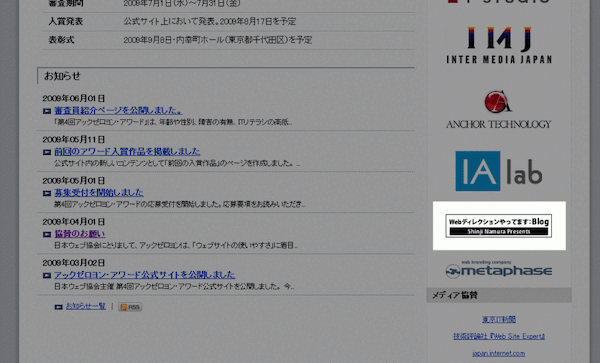600x363 pixels.
Task: Click excerpt starting 日本ウェブ協会主催 第4回
Action: (x=174, y=286)
